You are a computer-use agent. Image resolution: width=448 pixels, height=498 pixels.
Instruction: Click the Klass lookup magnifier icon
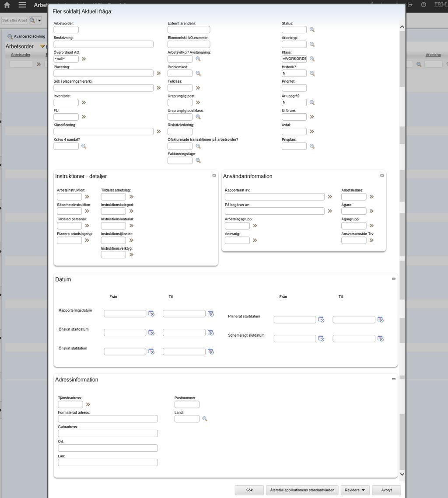click(312, 59)
